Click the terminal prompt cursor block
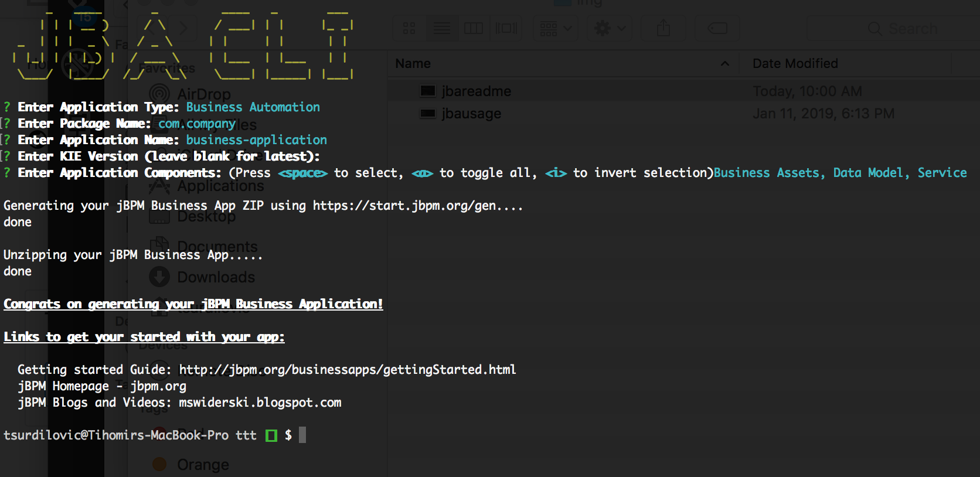The height and width of the screenshot is (477, 980). point(302,435)
